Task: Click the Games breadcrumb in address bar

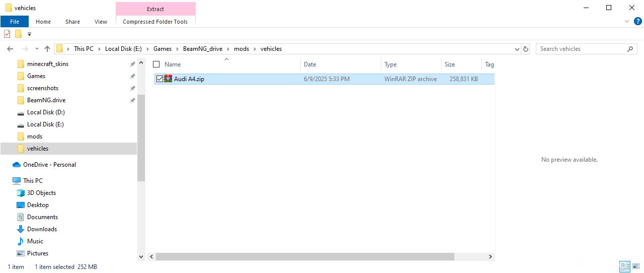Action: (163, 49)
